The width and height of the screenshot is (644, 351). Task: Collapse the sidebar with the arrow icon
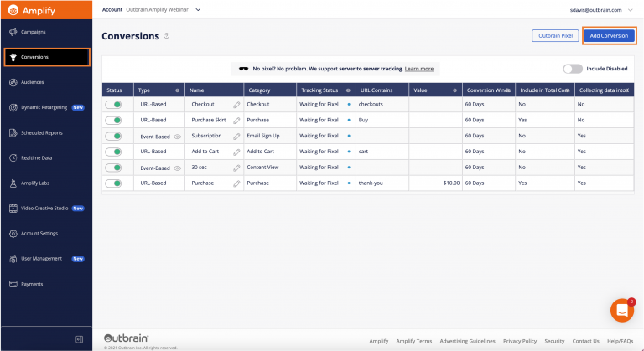point(80,339)
